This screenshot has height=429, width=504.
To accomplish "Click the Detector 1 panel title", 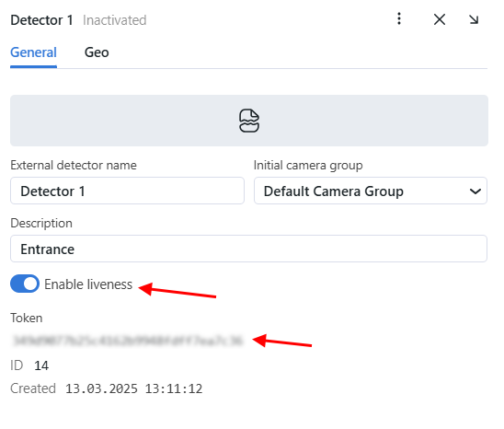I will point(41,20).
